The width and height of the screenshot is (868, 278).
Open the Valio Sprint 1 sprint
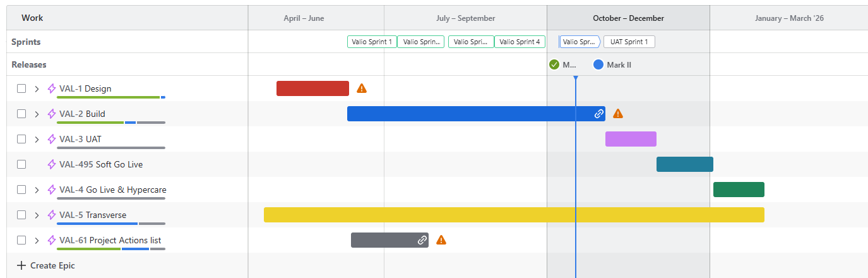(372, 42)
